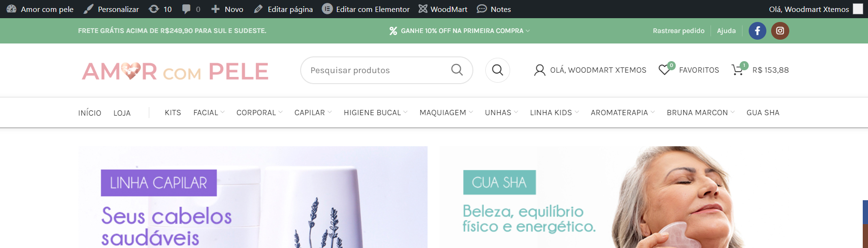The width and height of the screenshot is (868, 248).
Task: Click the Rastrear pedido link
Action: [x=679, y=31]
